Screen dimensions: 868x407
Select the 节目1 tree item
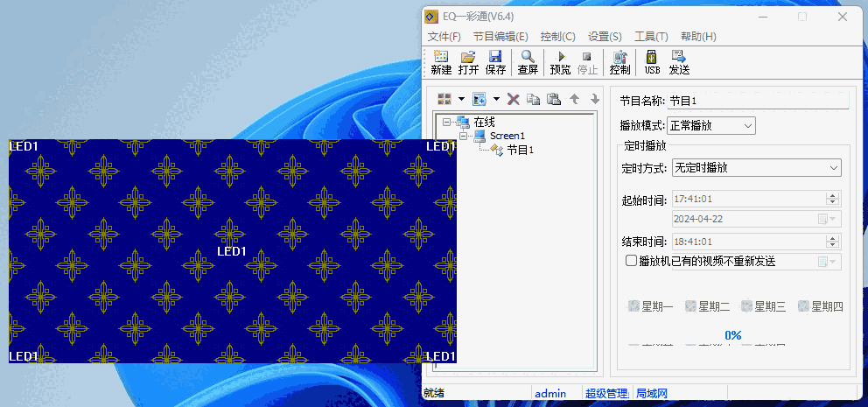521,150
